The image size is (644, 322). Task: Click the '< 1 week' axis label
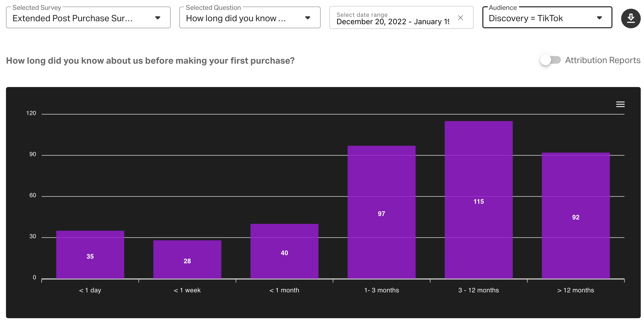click(x=187, y=290)
